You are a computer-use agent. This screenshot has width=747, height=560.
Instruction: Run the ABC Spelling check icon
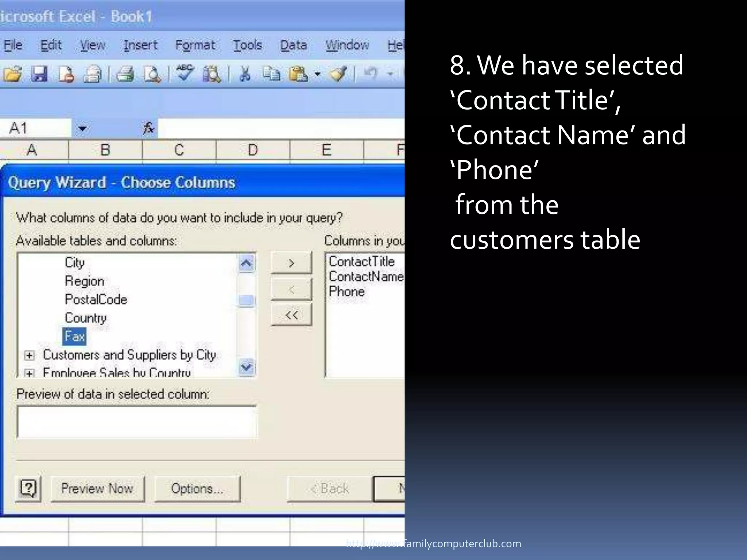(x=185, y=73)
